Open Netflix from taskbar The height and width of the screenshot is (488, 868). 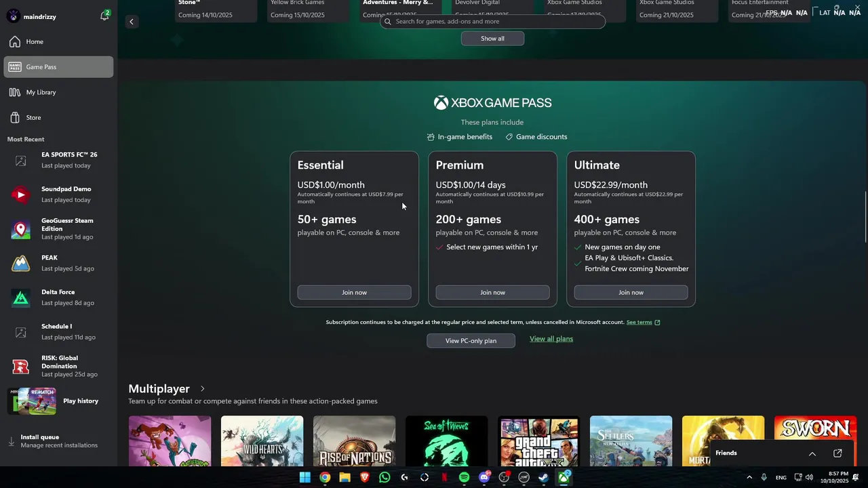[x=444, y=477]
